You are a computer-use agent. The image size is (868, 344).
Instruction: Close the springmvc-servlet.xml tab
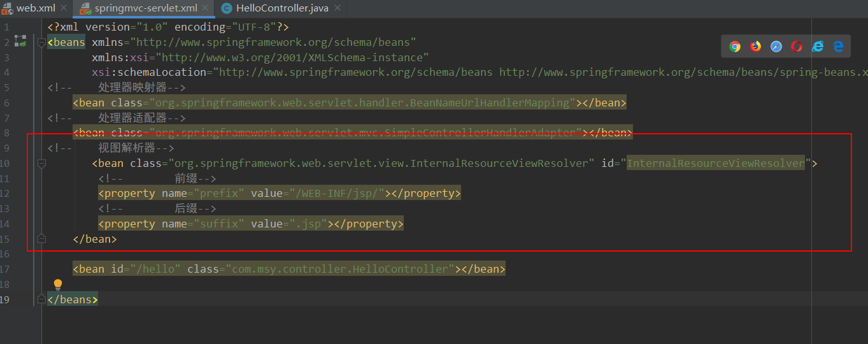point(206,8)
